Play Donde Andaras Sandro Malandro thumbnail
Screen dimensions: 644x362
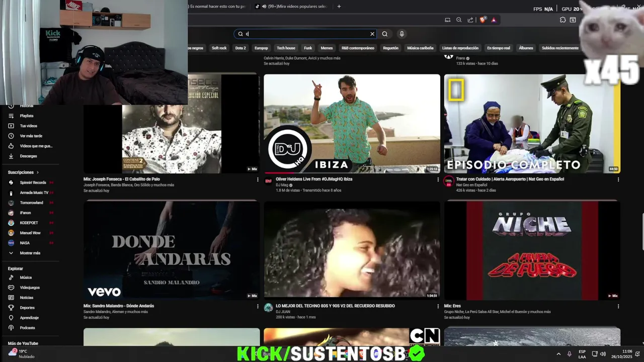click(172, 250)
